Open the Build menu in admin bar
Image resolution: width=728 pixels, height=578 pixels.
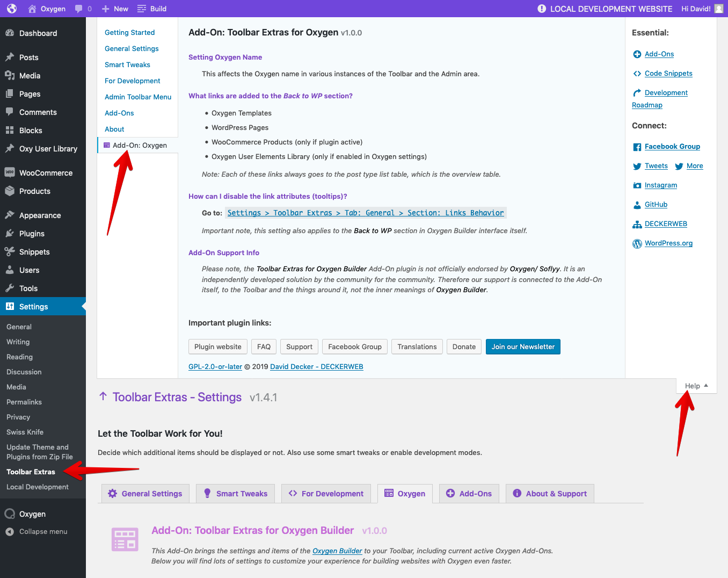(152, 9)
